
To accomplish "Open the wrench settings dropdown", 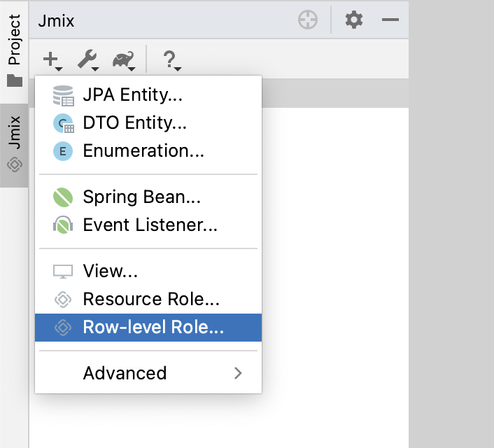I will coord(88,60).
